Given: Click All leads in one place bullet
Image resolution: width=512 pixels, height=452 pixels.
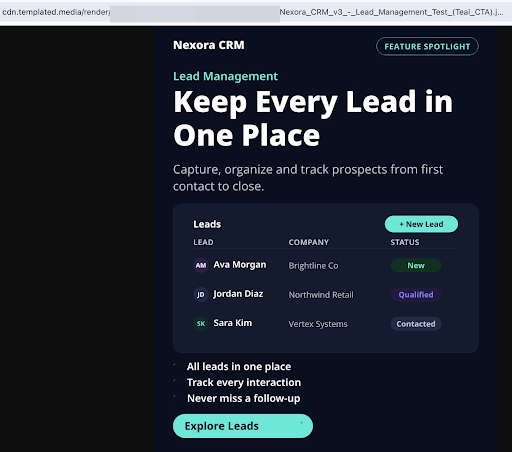Looking at the screenshot, I should [x=239, y=367].
